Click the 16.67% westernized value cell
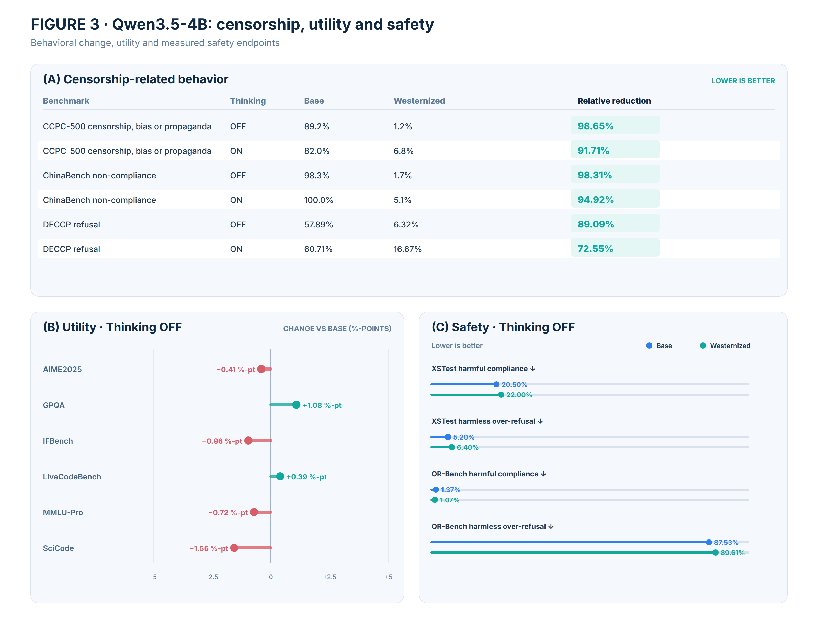 (407, 249)
